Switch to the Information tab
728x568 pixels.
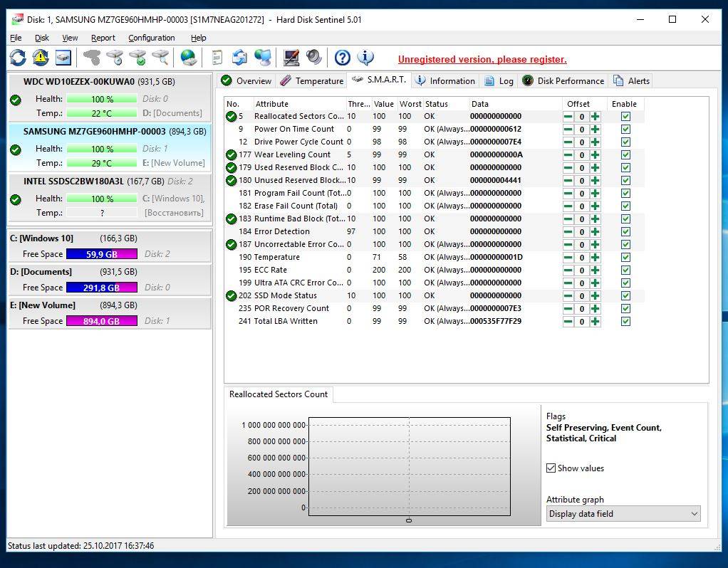coord(446,80)
